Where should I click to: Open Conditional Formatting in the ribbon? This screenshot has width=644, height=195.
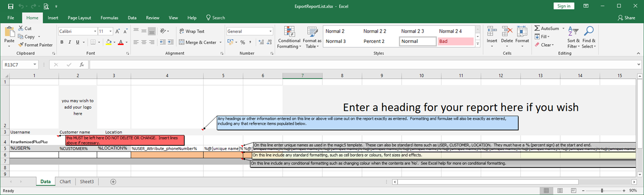pyautogui.click(x=289, y=37)
